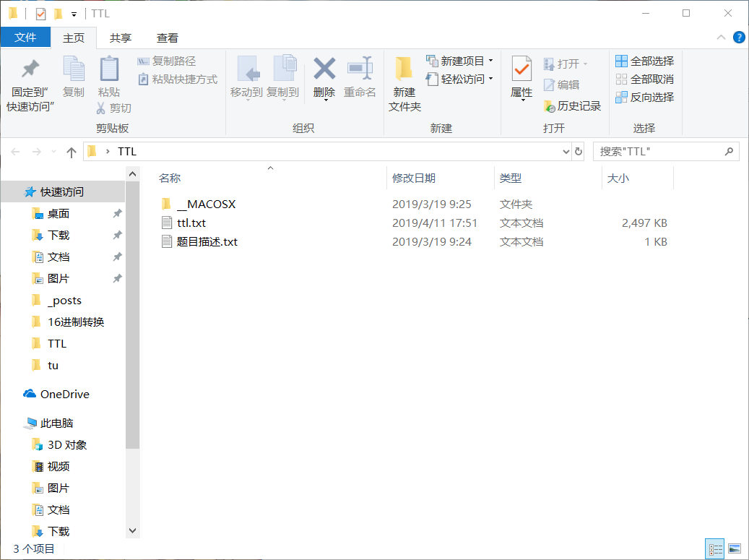Click 粘贴快捷方式 in ribbon
Viewport: 749px width, 560px height.
tap(177, 79)
